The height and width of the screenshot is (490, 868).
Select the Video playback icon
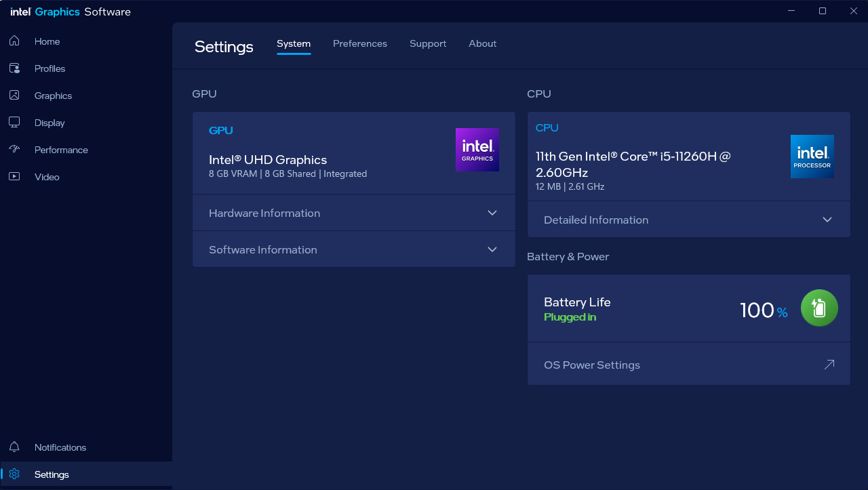pyautogui.click(x=14, y=177)
